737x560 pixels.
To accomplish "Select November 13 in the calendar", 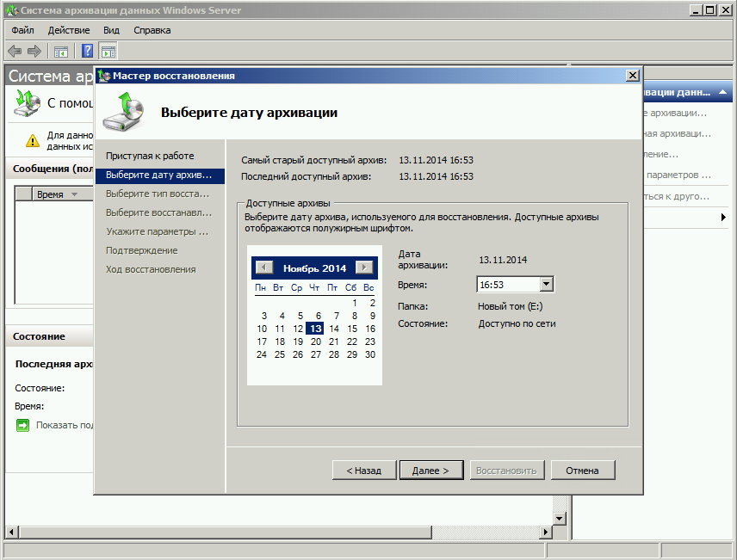I will [316, 329].
